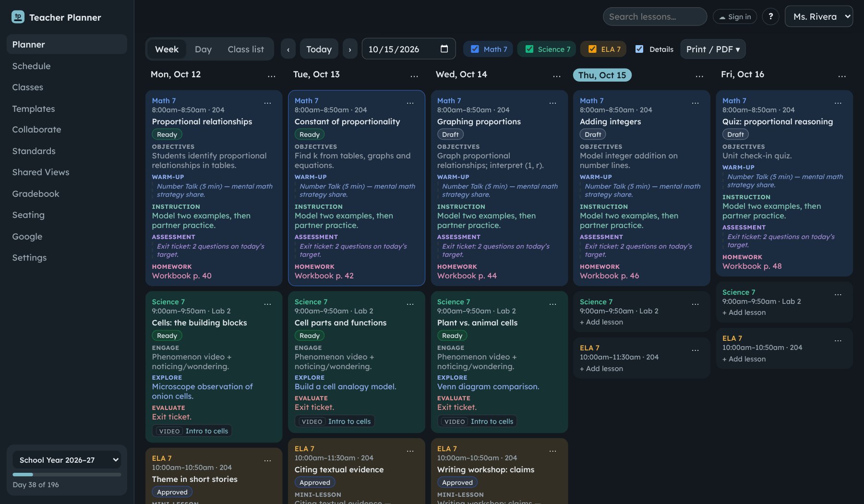864x504 pixels.
Task: Open Tuesday's Intro to cells video link
Action: (335, 421)
